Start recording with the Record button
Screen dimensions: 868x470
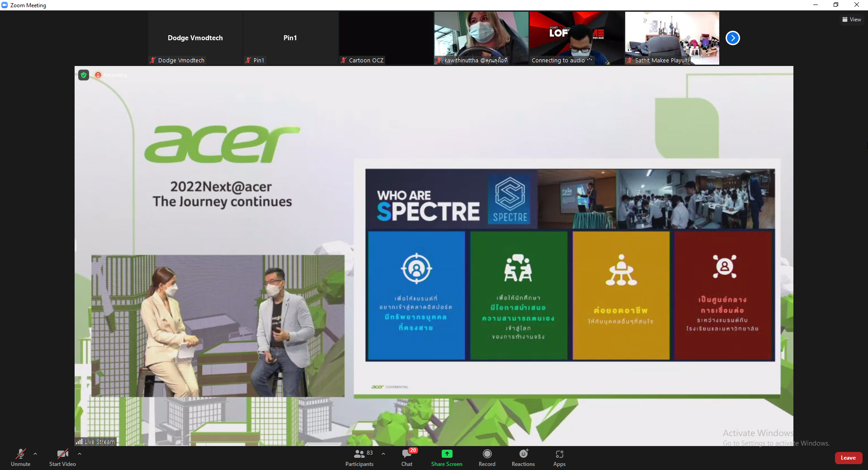click(x=487, y=457)
